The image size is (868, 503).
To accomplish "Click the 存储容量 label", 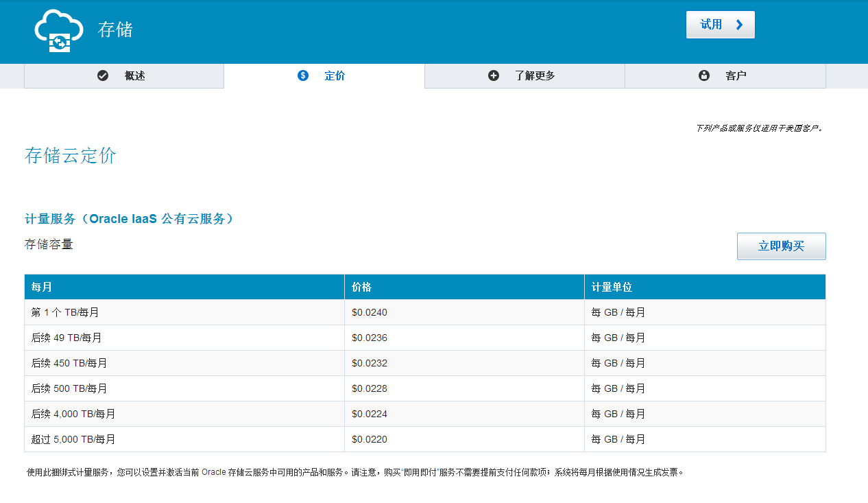I will point(49,244).
